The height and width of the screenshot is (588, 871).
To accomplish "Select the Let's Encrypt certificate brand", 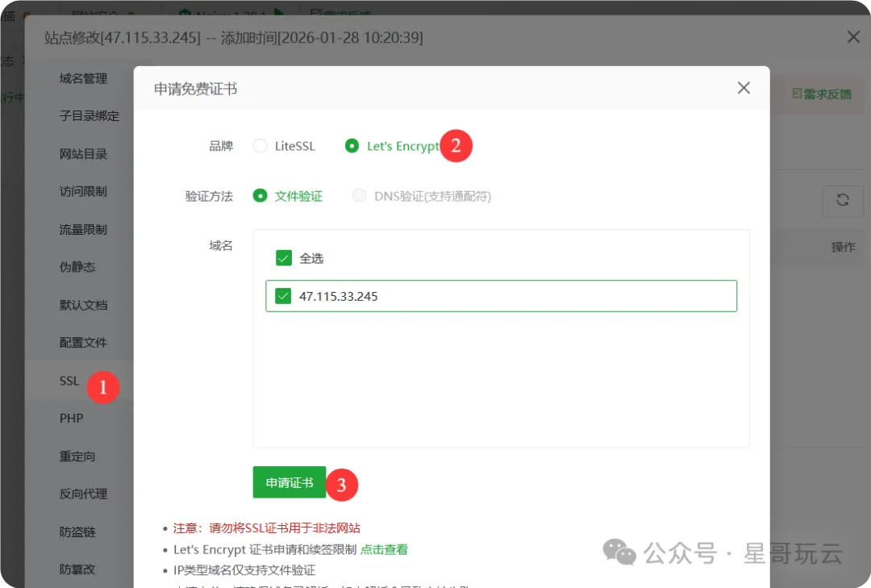I will 351,146.
